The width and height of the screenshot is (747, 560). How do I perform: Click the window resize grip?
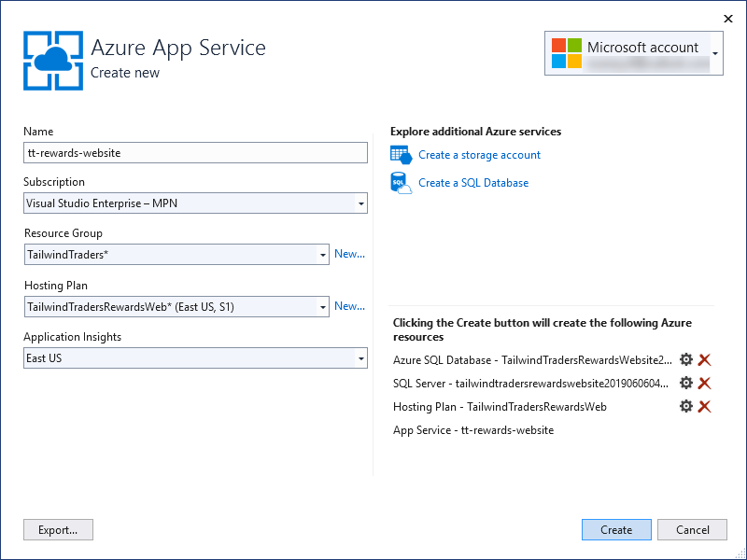point(740,554)
